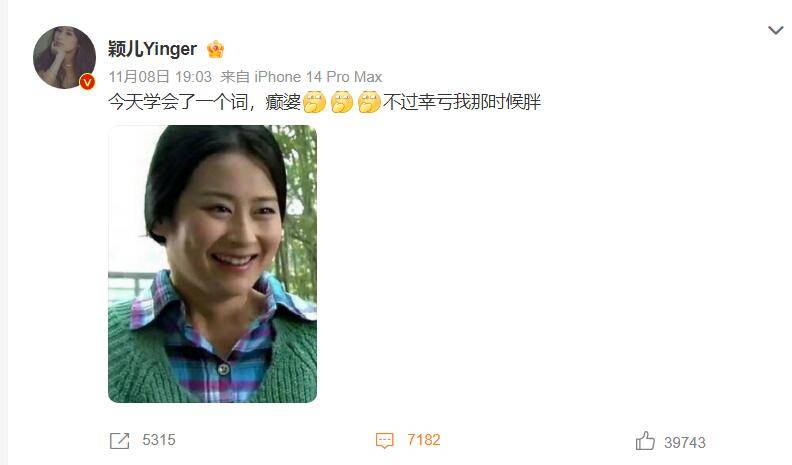
Task: Click the round profile avatar photo
Action: point(64,57)
